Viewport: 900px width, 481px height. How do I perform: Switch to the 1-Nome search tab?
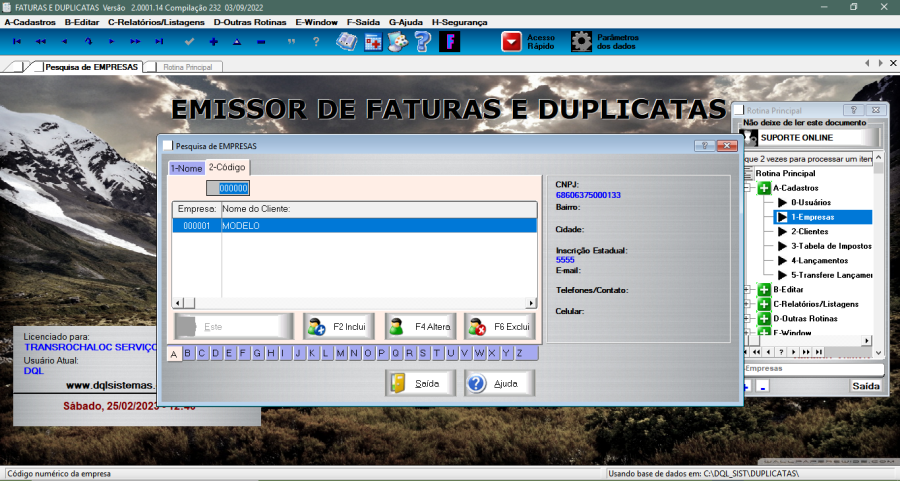click(186, 168)
